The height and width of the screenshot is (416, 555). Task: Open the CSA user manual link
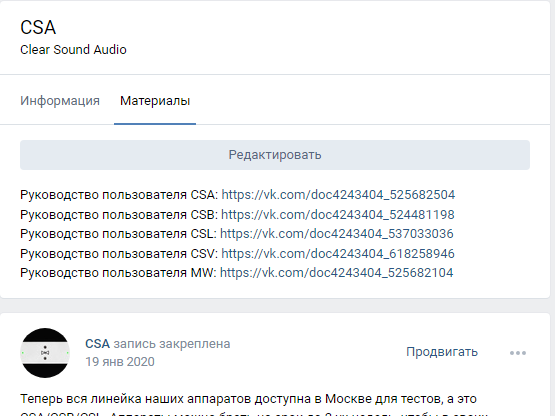(x=338, y=195)
